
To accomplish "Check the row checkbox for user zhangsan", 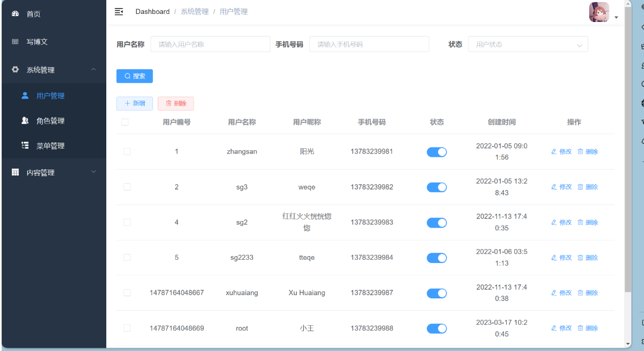I will pyautogui.click(x=127, y=151).
